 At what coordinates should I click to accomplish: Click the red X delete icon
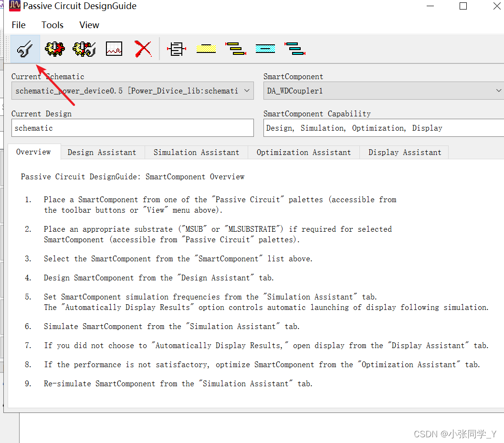143,49
